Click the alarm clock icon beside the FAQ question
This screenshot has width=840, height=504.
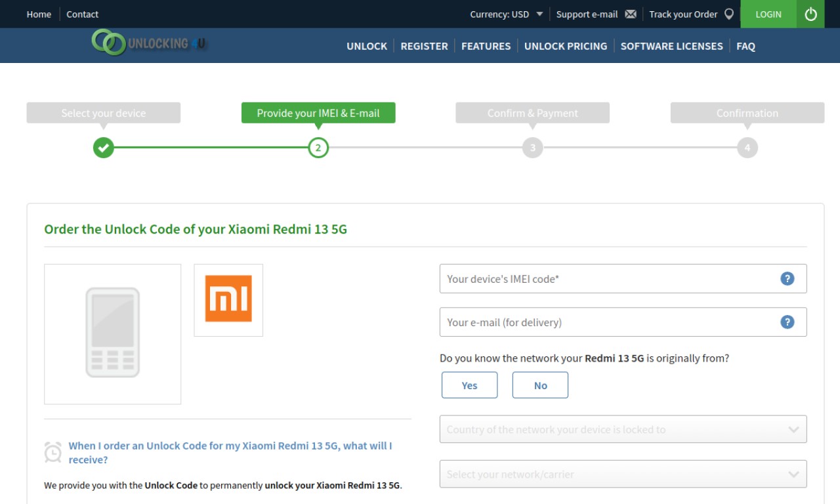[x=53, y=452]
